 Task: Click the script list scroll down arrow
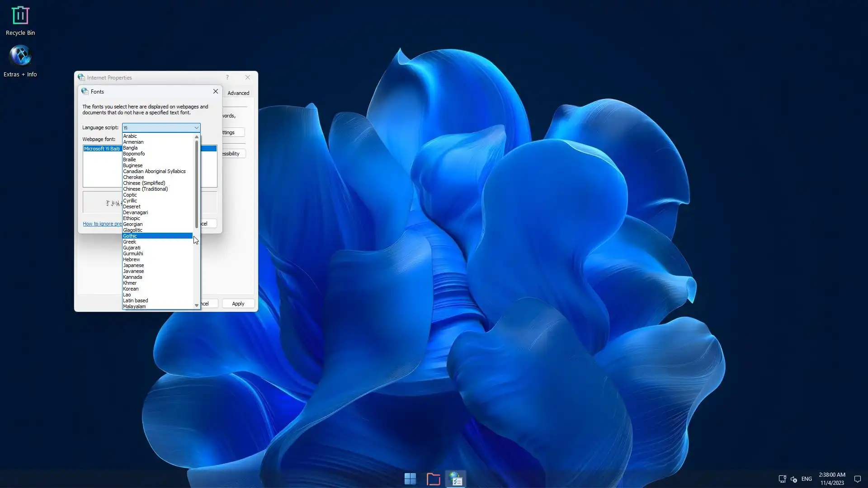tap(197, 305)
